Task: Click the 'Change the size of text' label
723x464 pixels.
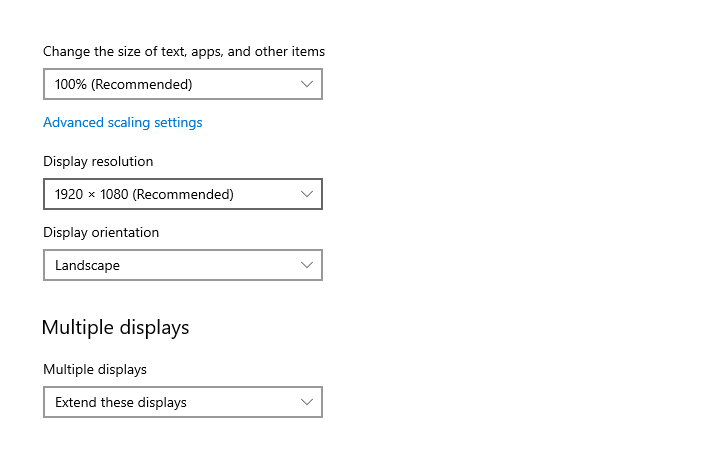Action: click(x=184, y=52)
